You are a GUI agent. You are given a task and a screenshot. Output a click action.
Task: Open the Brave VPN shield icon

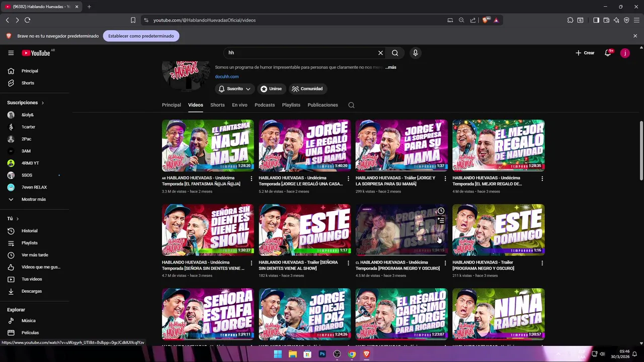pos(626,20)
